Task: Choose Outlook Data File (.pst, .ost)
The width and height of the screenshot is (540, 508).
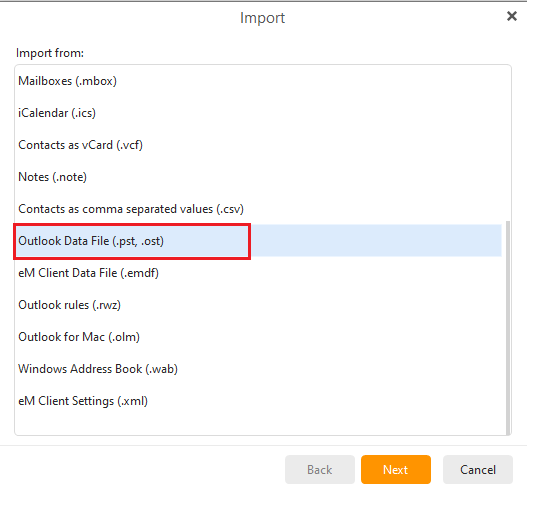Action: tap(258, 241)
